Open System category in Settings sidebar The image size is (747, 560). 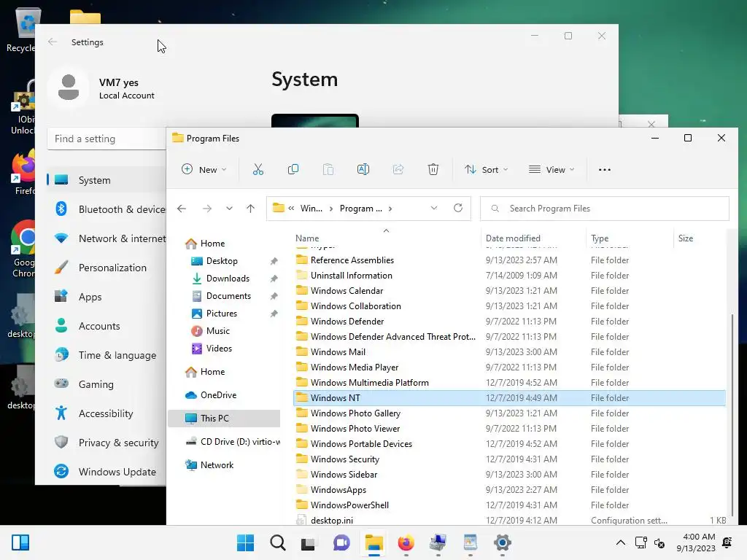tap(107, 180)
